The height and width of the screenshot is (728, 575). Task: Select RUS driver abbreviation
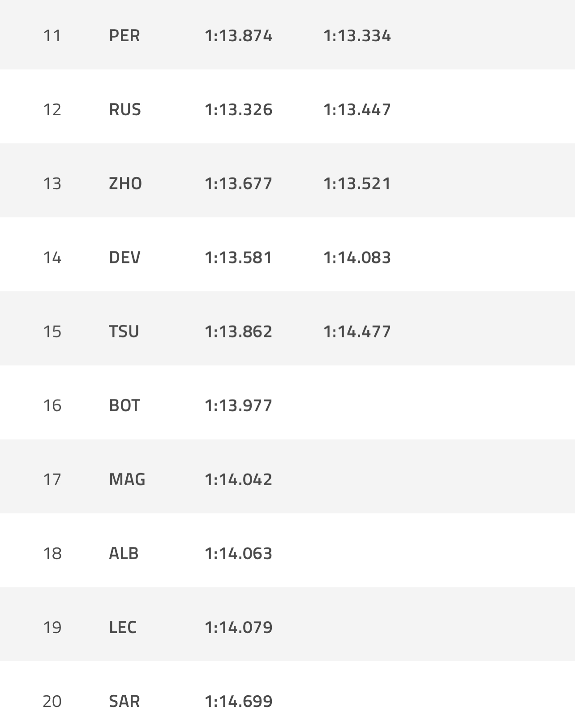[x=125, y=109]
